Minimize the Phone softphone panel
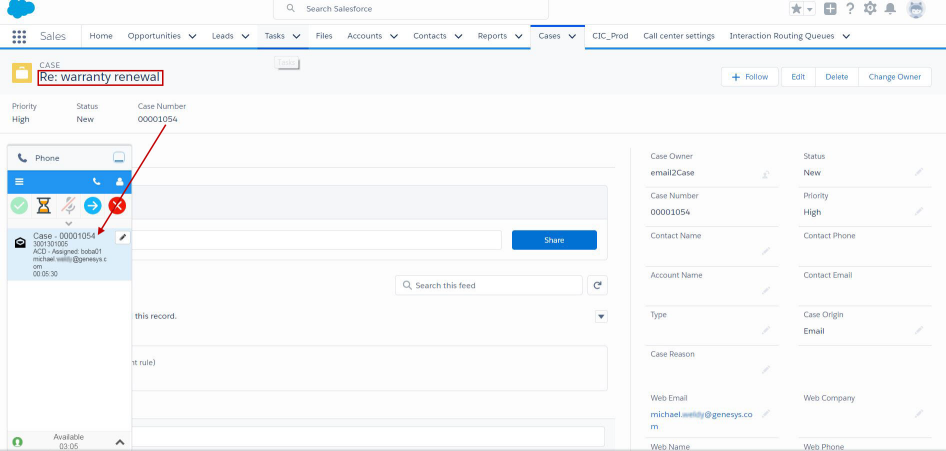 tap(119, 158)
